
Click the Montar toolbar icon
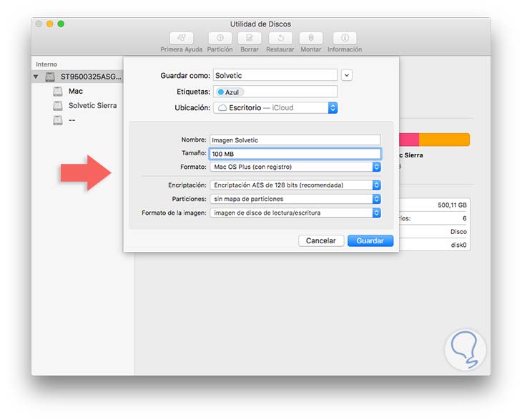[311, 38]
